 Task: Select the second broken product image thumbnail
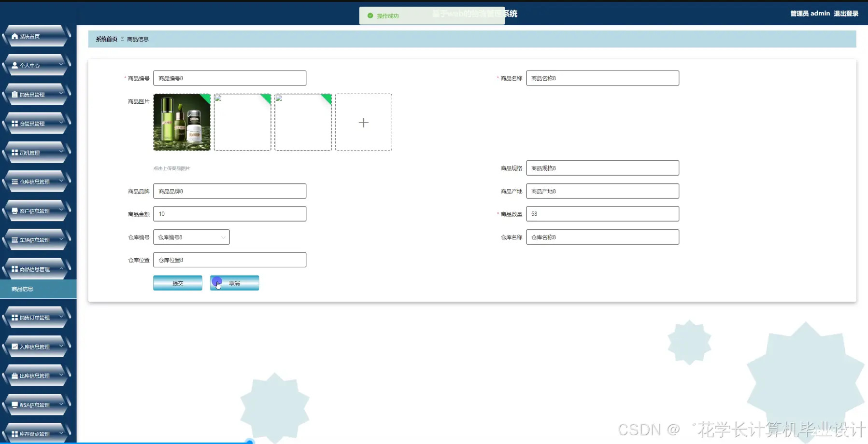tap(242, 122)
